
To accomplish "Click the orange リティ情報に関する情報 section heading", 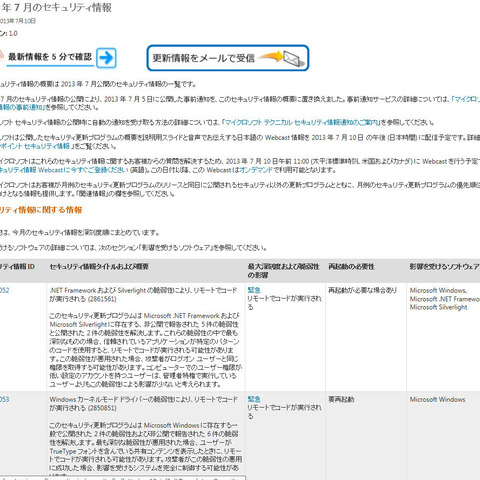I will 41,210.
